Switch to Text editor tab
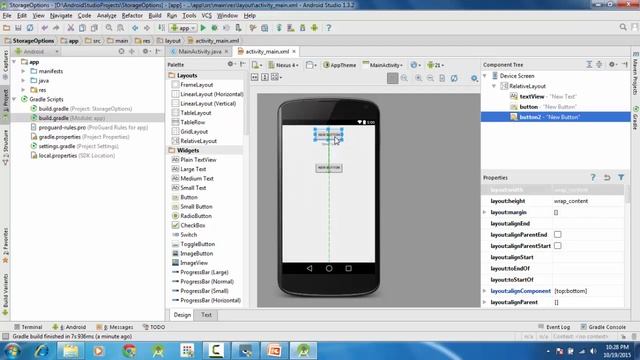This screenshot has width=640, height=360. tap(206, 315)
